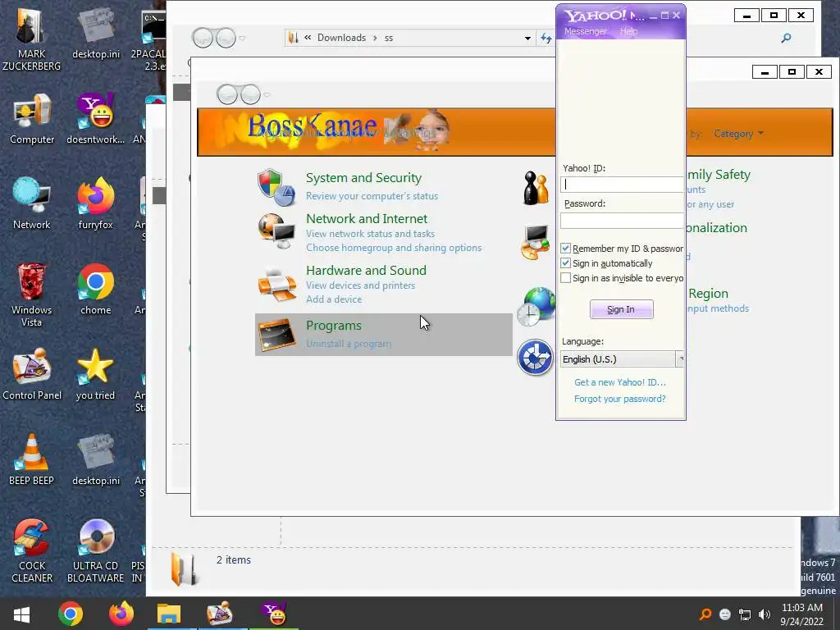
Task: Select the Computer desktop icon
Action: 32,119
